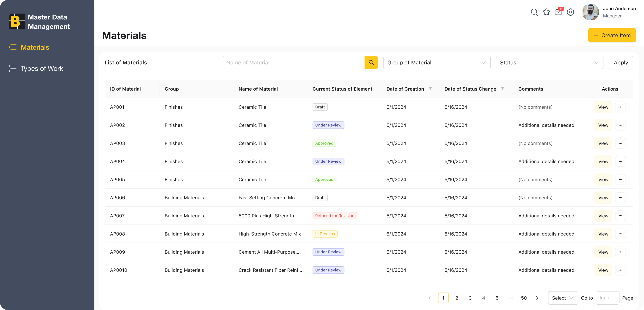Open more actions for AP001 row

[620, 107]
